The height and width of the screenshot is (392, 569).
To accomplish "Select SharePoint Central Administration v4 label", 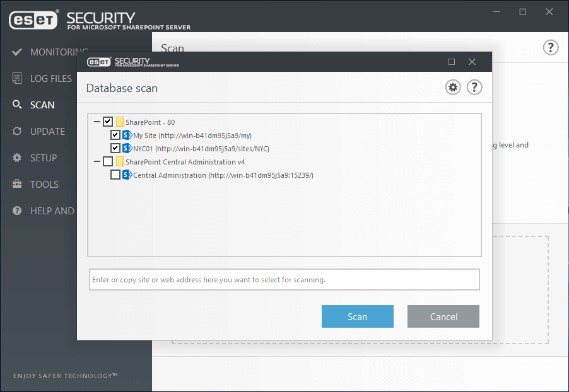I will click(x=185, y=162).
